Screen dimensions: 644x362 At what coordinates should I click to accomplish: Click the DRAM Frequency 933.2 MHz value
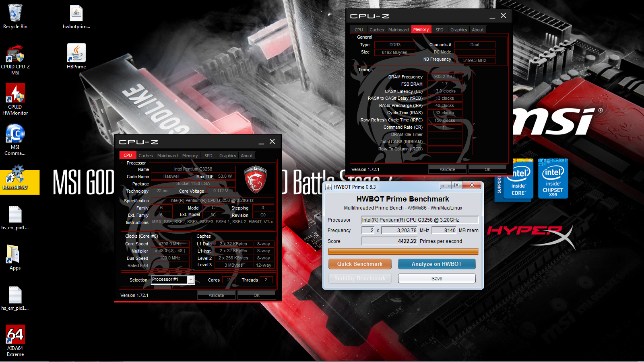tap(445, 76)
